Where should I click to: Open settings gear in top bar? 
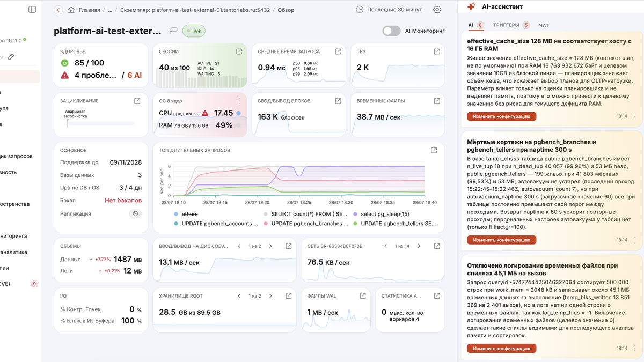tap(437, 10)
